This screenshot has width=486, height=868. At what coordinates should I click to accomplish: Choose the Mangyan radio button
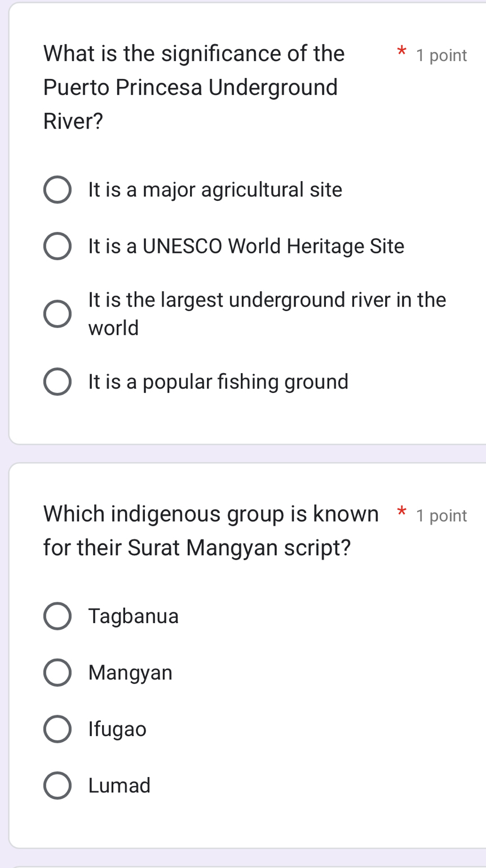[x=58, y=673]
